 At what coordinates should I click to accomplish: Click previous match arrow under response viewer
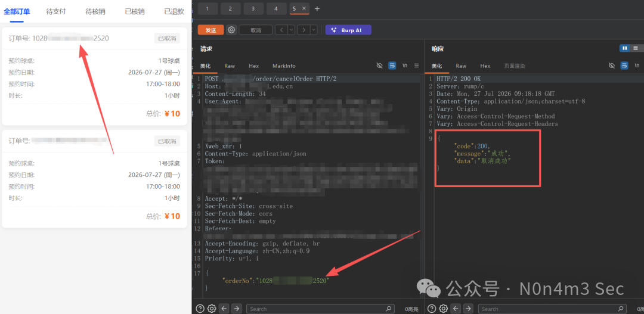click(x=456, y=308)
